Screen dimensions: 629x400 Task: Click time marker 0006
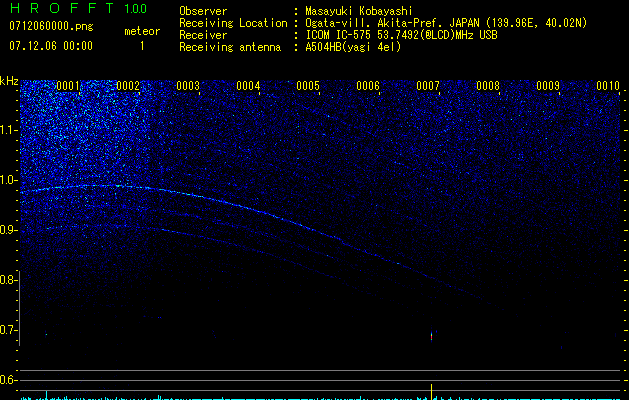pos(368,86)
